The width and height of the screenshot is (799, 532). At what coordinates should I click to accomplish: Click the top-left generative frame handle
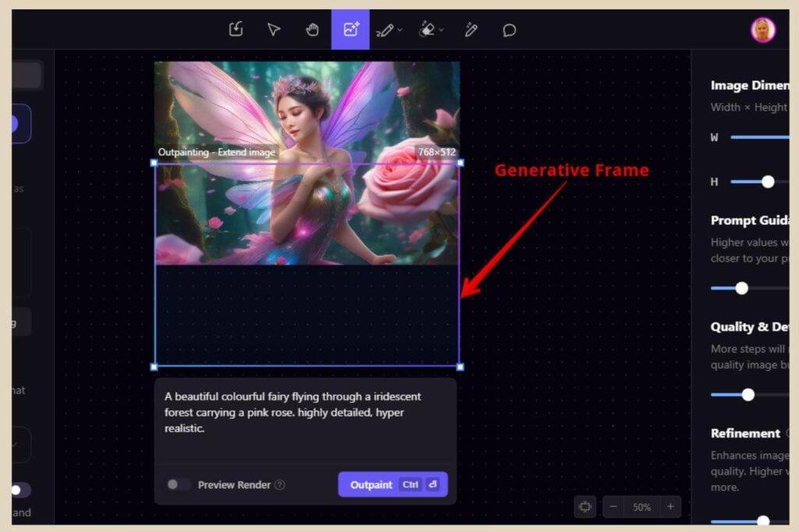click(154, 163)
